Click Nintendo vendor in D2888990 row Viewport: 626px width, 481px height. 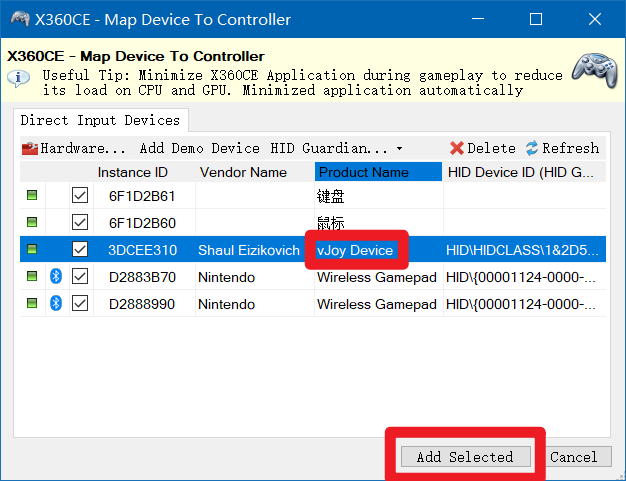click(226, 304)
